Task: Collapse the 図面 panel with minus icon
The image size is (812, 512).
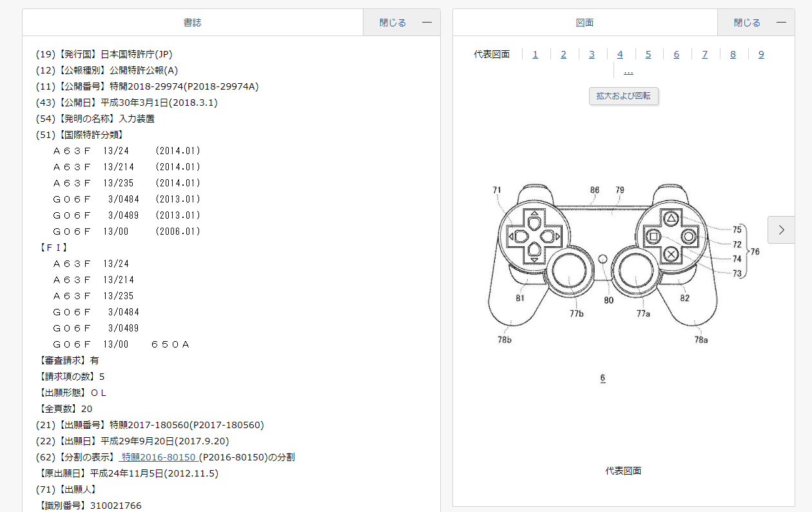Action: point(781,23)
